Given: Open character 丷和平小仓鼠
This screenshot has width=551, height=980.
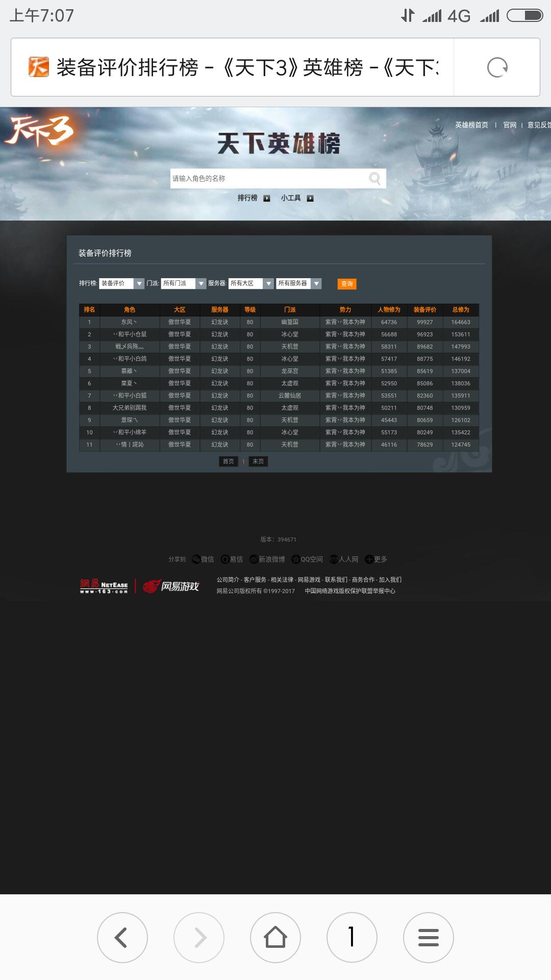Looking at the screenshot, I should pos(130,334).
